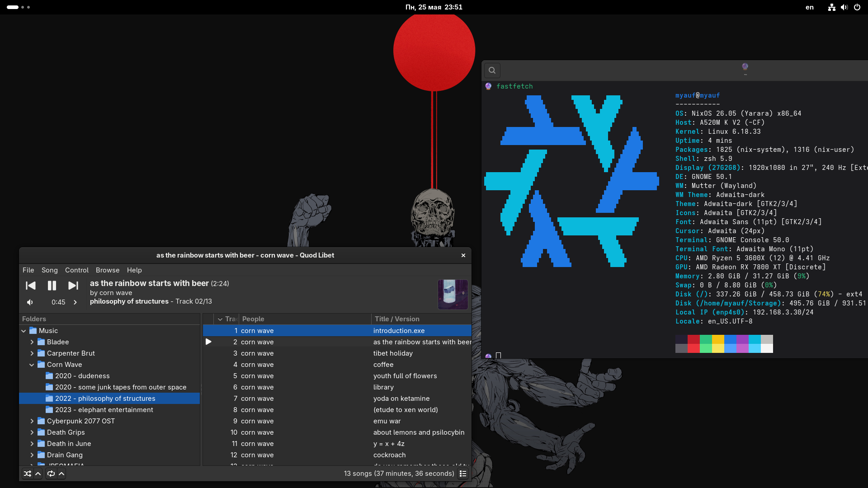Click the '13 songs' status text
This screenshot has height=488, width=868.
click(x=399, y=474)
